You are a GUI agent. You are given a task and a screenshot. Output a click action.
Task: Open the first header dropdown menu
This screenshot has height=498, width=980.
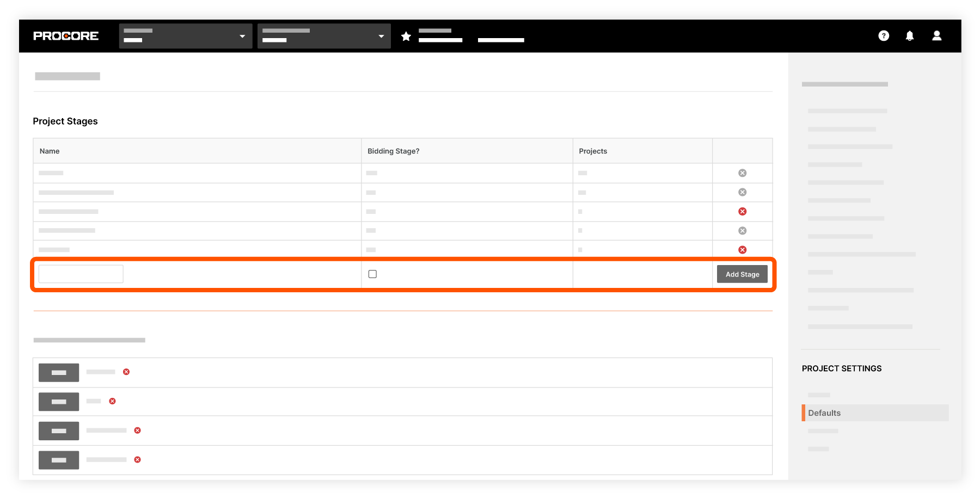tap(185, 35)
